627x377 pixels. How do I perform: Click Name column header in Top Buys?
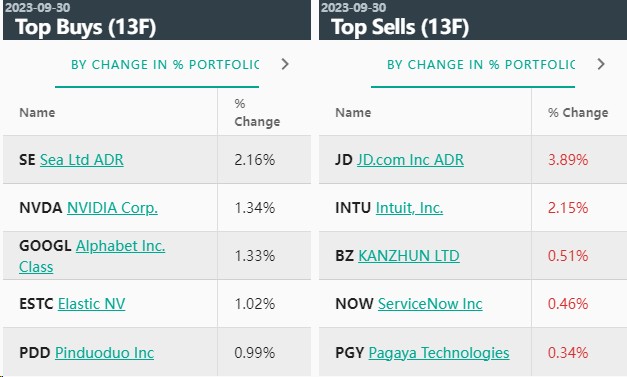[x=37, y=112]
